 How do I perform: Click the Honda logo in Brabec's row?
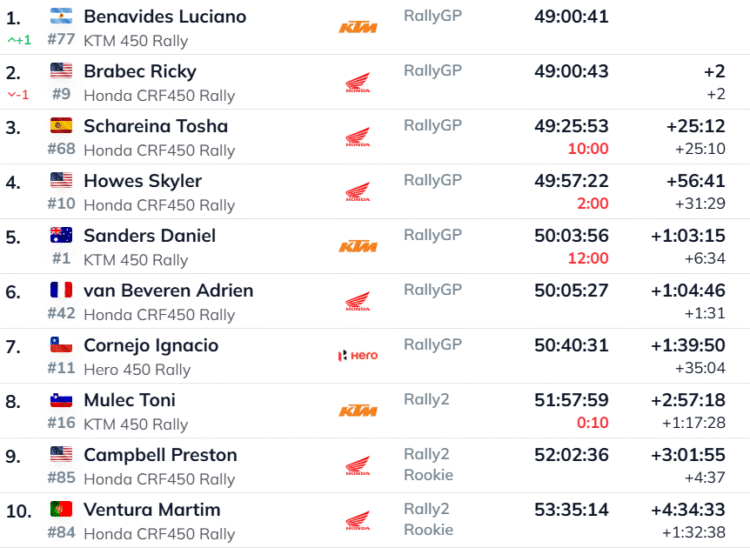358,84
